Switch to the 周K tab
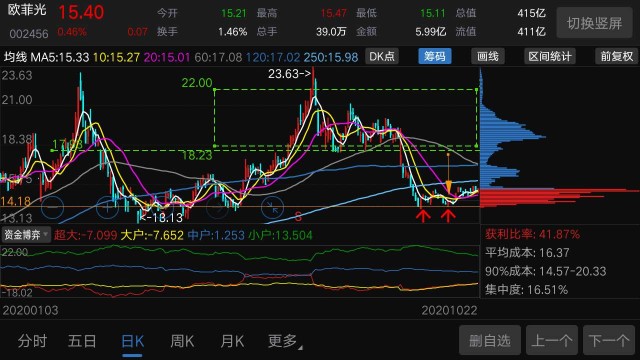640x360 pixels. tap(182, 341)
